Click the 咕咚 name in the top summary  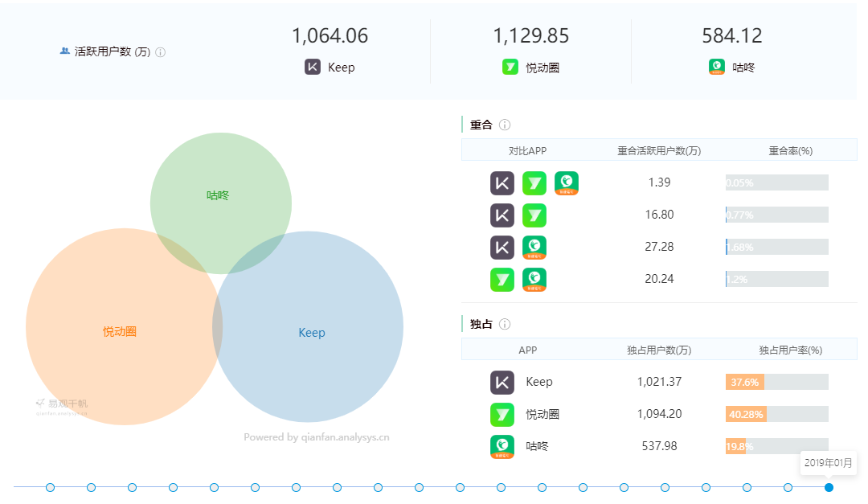pyautogui.click(x=743, y=68)
